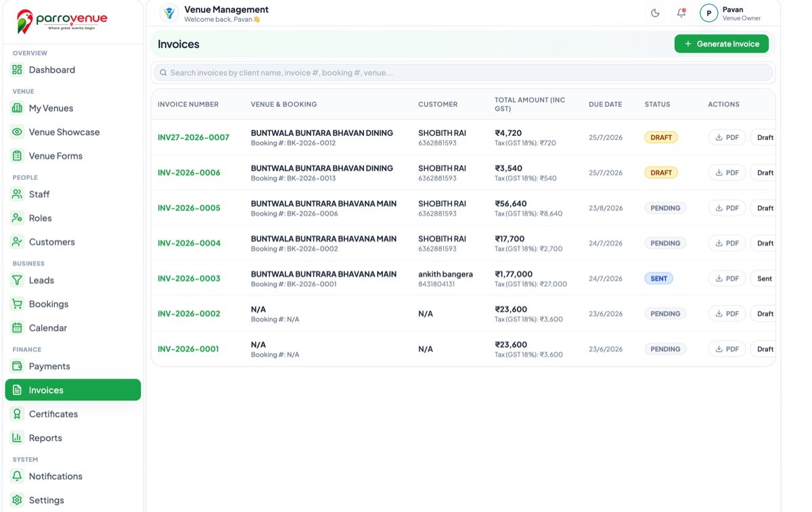Click the Generate Invoice button
The height and width of the screenshot is (512, 812).
[x=721, y=44]
